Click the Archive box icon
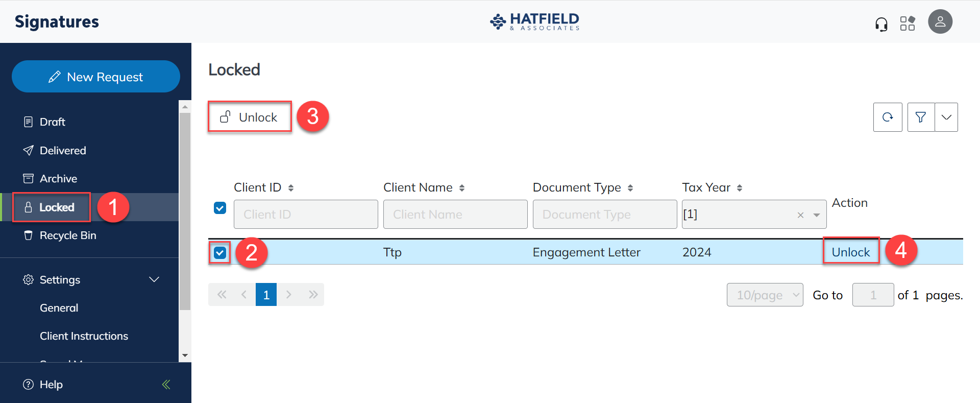 point(29,178)
